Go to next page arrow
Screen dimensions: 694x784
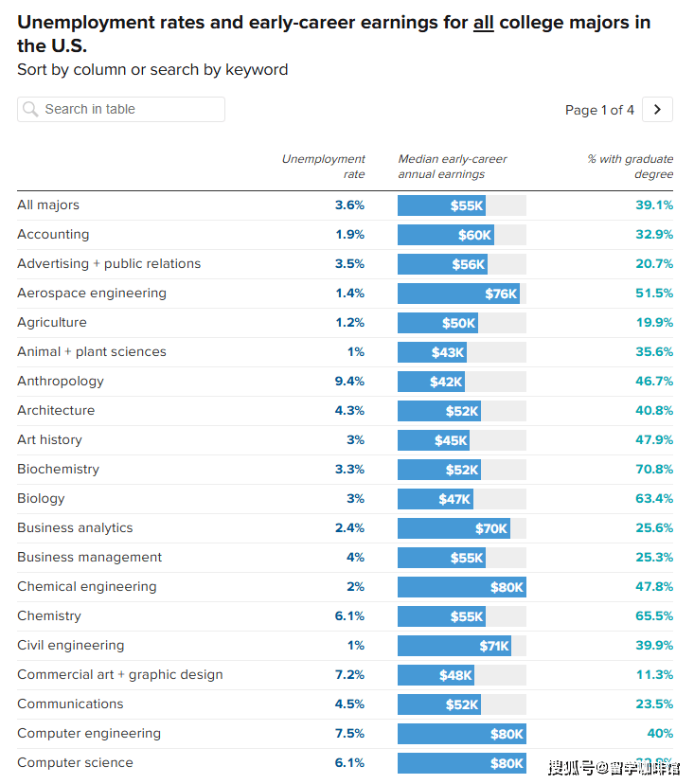tap(657, 110)
